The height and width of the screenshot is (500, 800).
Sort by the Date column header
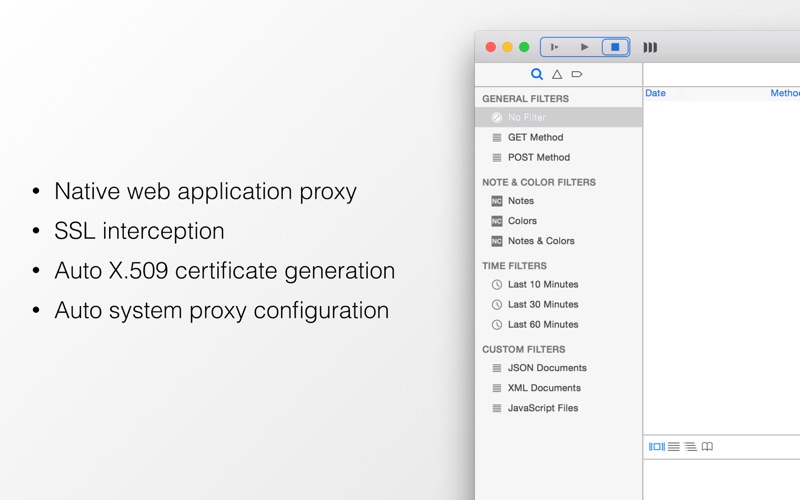pos(656,93)
